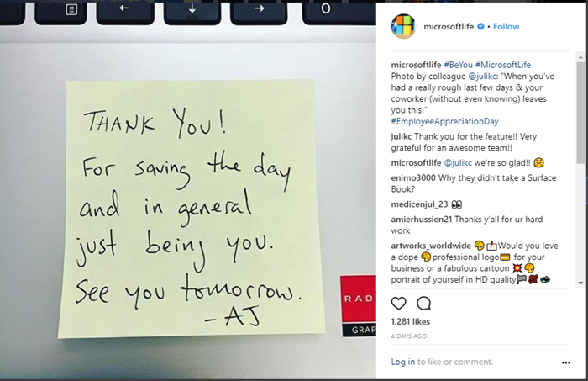588x381 pixels.
Task: Open julikc commenter profile name
Action: [402, 136]
